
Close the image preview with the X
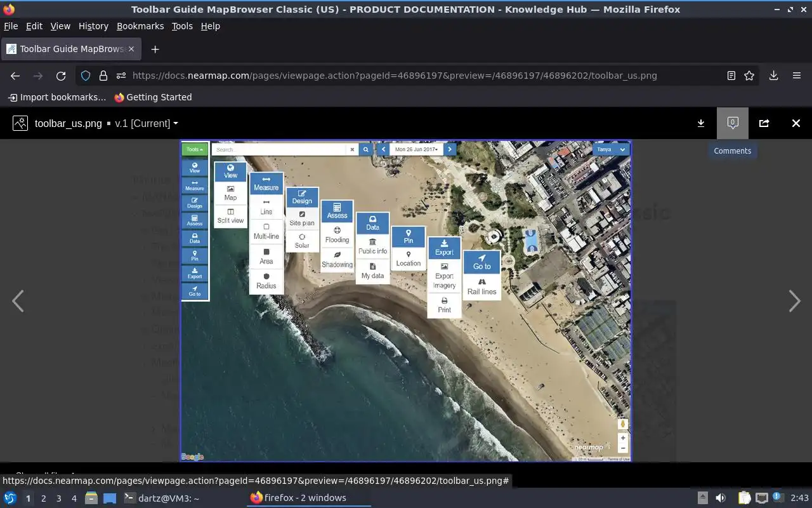tap(796, 123)
